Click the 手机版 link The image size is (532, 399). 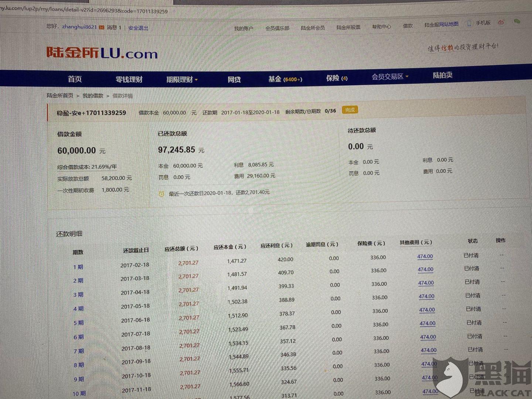[x=483, y=23]
